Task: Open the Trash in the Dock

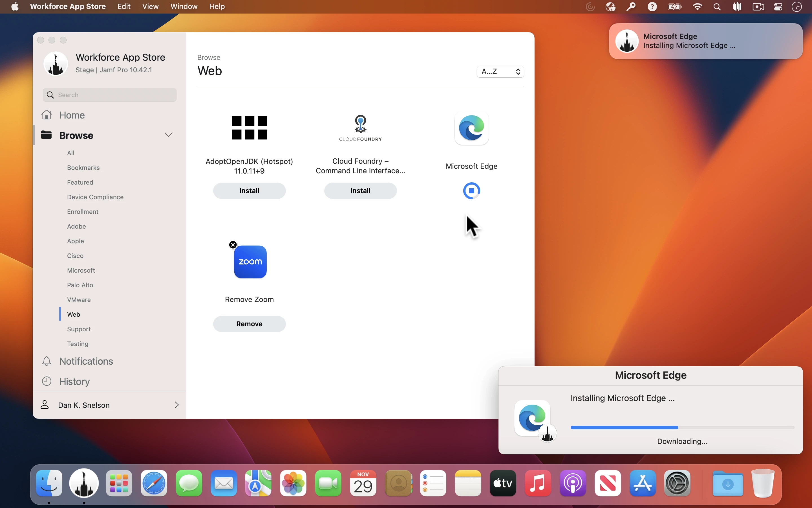Action: [763, 483]
